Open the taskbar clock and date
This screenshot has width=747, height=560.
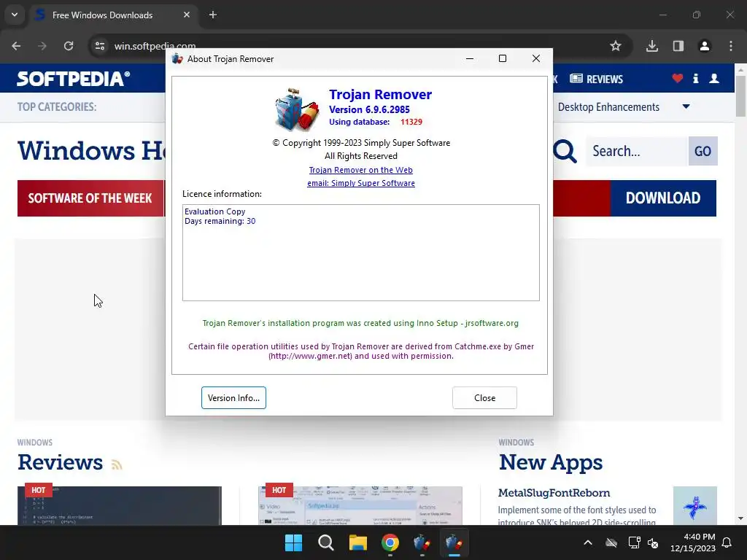[x=693, y=542]
